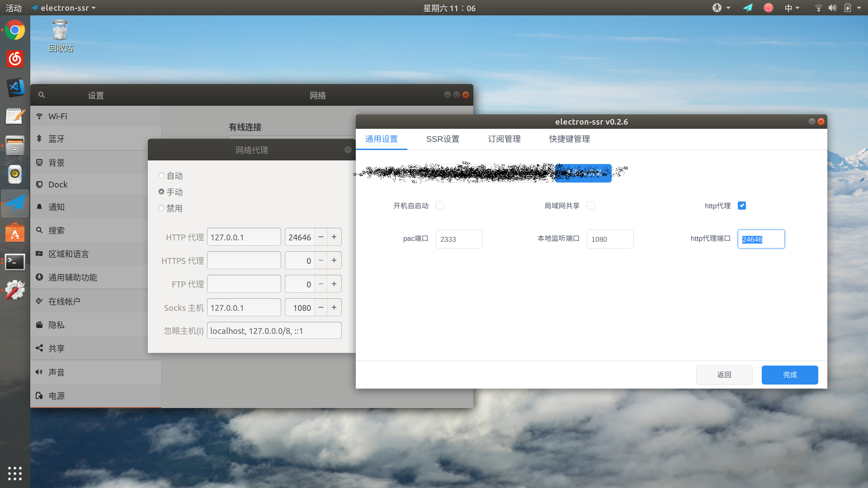Select 蓝牙 in Settings sidebar

(x=96, y=139)
